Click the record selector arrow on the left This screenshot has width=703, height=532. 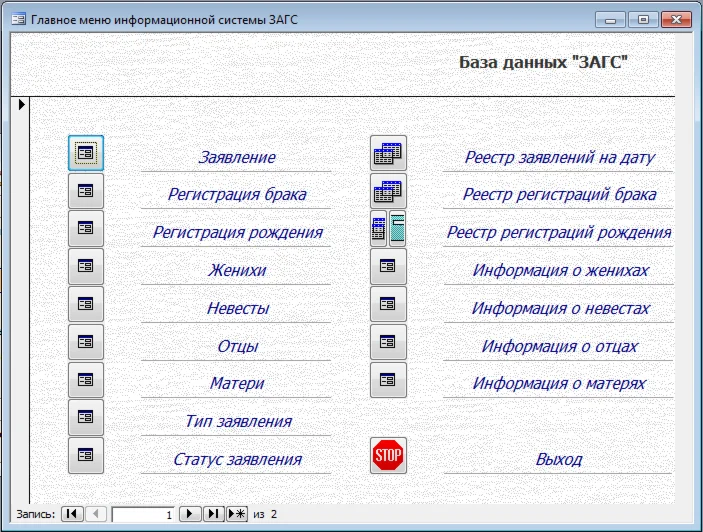click(x=21, y=105)
